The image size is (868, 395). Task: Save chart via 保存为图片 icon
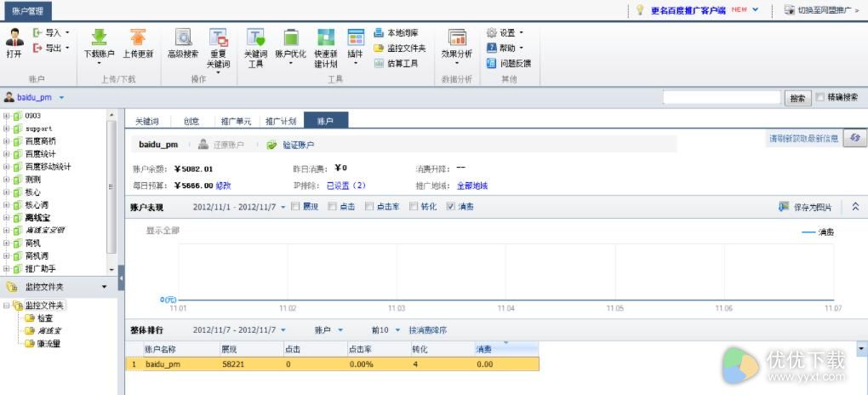coord(783,207)
